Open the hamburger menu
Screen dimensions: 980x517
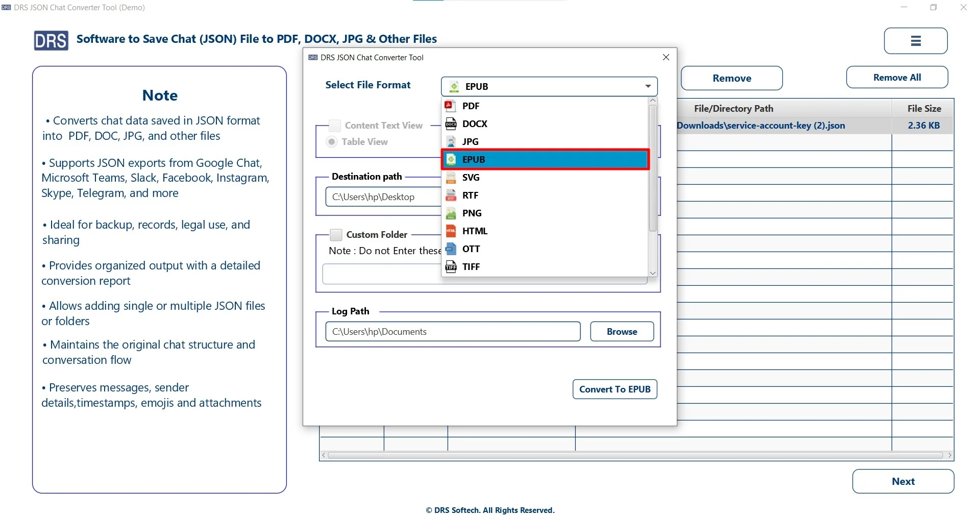(x=915, y=41)
